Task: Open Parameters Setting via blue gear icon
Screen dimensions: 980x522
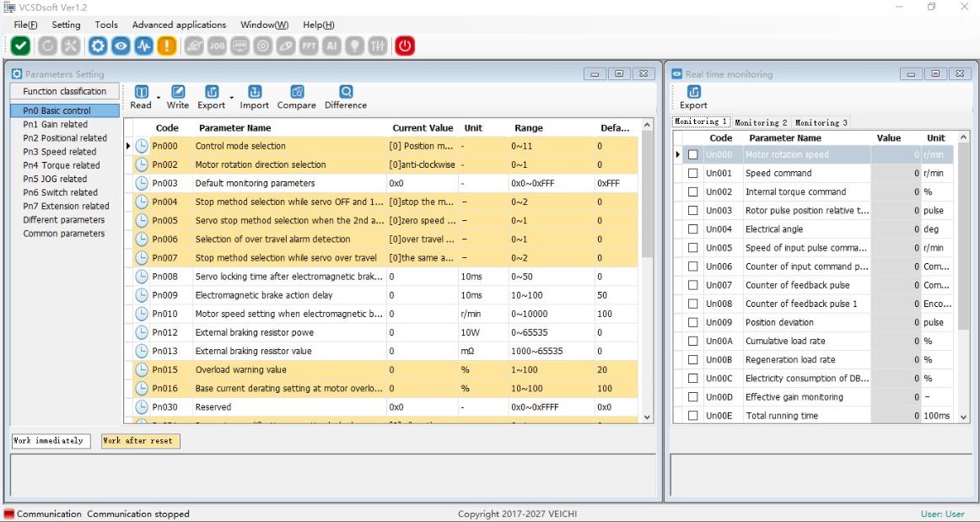Action: pos(98,46)
